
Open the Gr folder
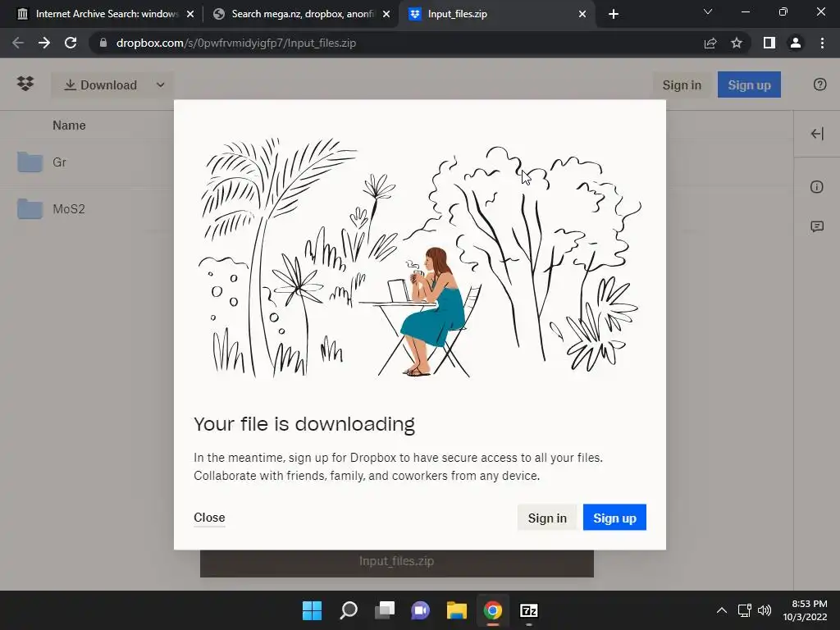[x=59, y=162]
